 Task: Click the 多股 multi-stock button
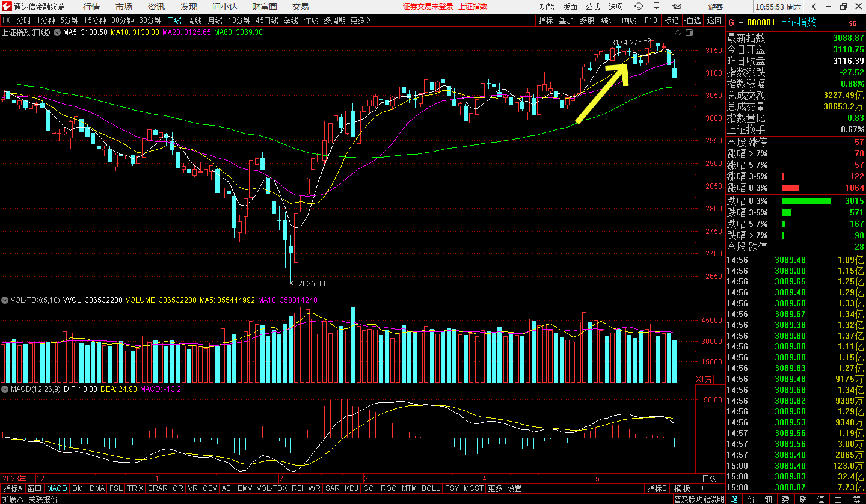(x=587, y=20)
